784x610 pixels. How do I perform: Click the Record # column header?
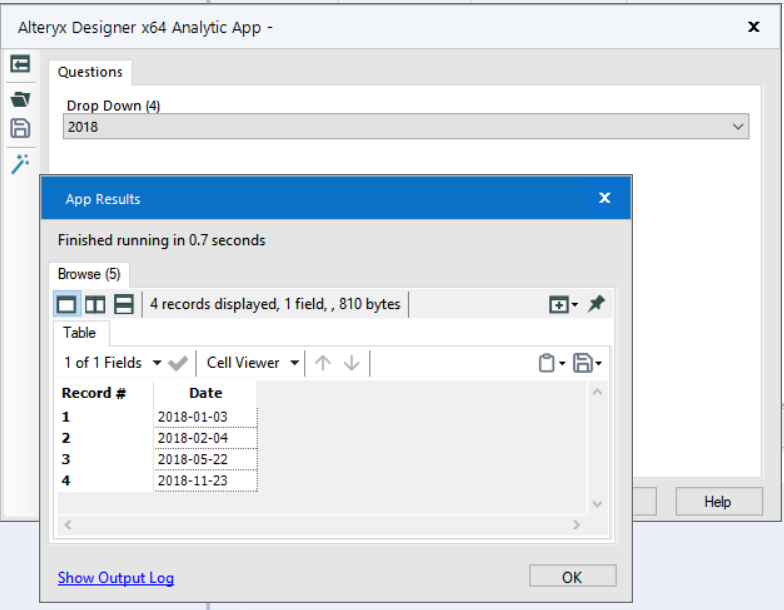[x=94, y=393]
